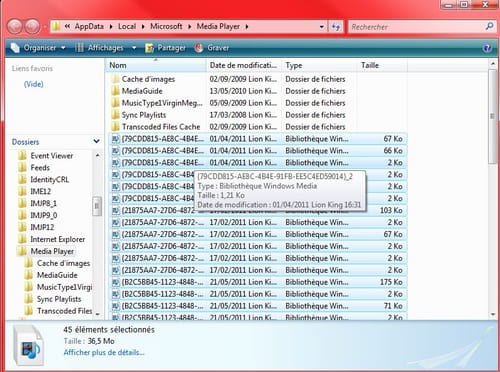
Task: Select Transcoded Files Cache folder icon
Action: click(115, 127)
